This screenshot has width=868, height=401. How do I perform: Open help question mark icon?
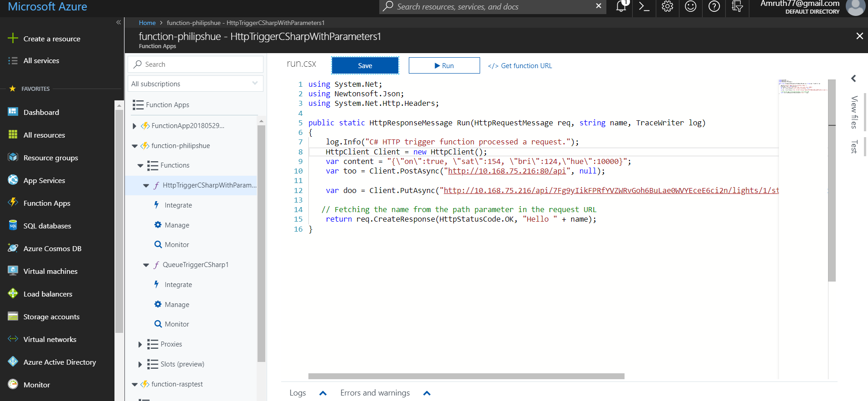coord(714,6)
